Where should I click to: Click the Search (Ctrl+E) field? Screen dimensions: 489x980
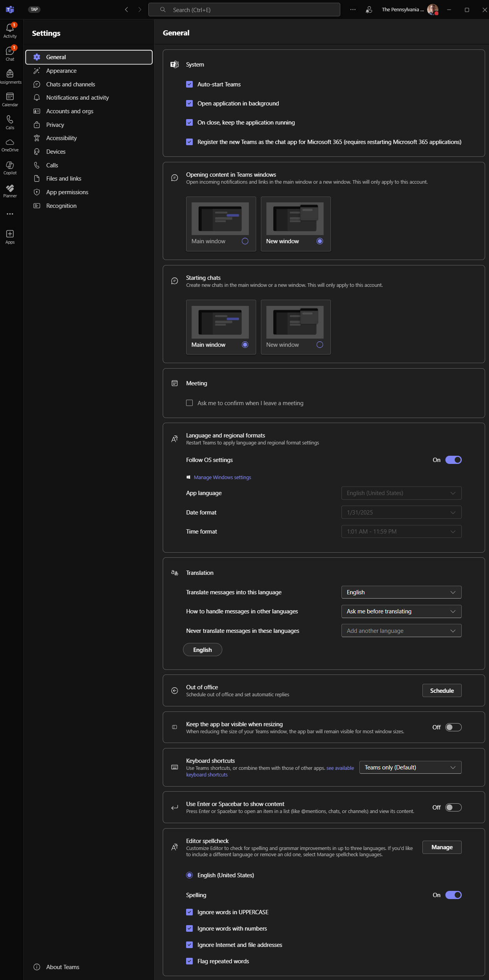[x=244, y=10]
